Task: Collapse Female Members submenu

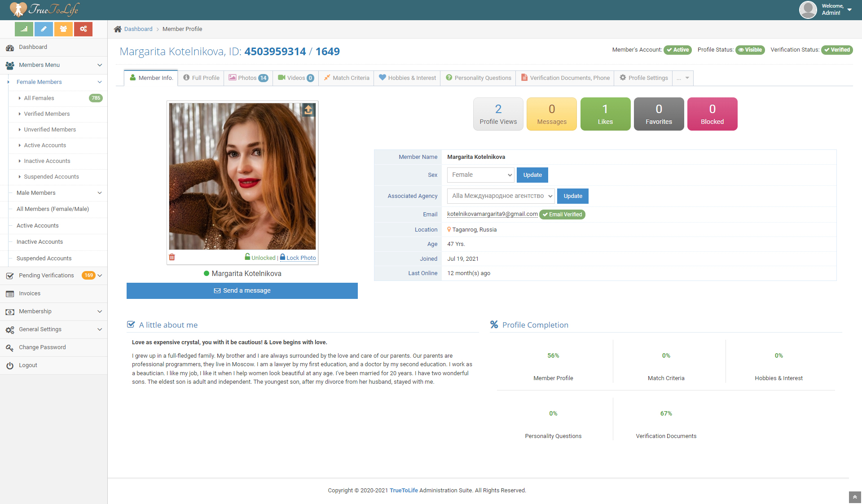Action: coord(57,82)
